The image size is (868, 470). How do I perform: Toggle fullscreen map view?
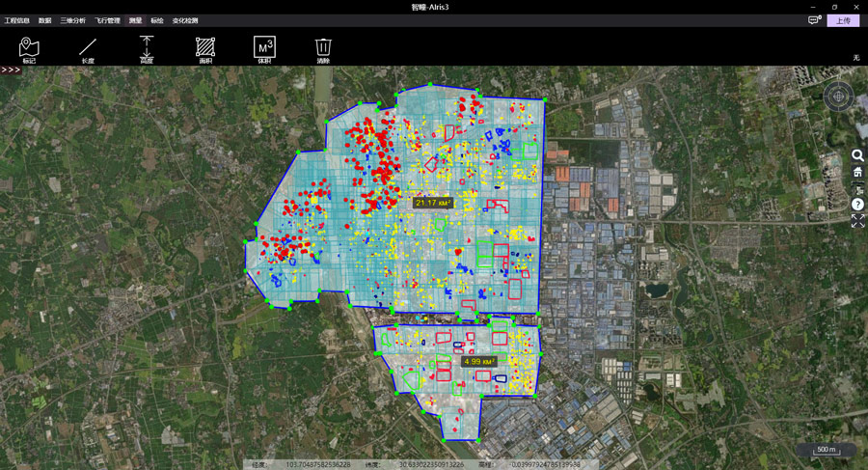click(x=857, y=221)
